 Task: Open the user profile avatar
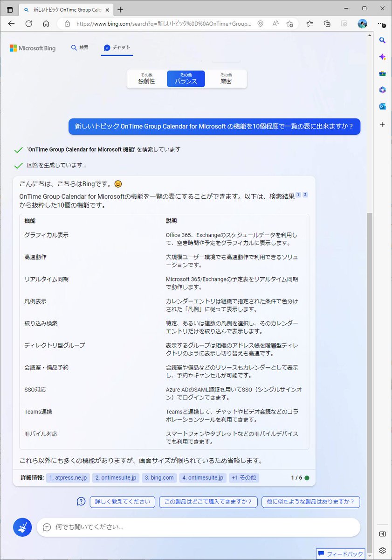coord(362,24)
